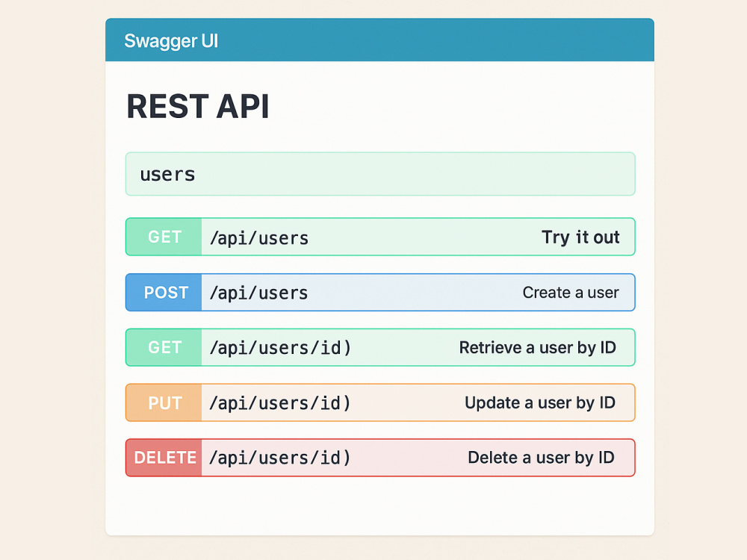Click the GET badge for /api/users
747x560 pixels.
pos(164,237)
